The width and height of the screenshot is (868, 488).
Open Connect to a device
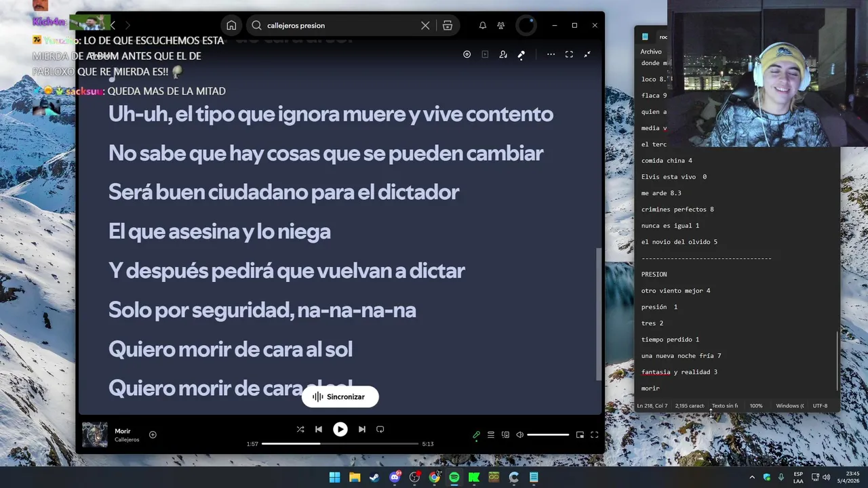pos(505,435)
